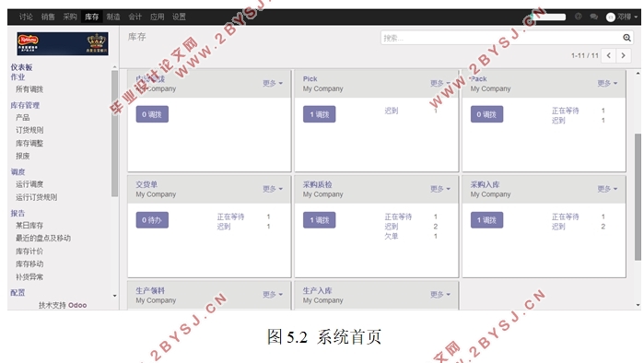This screenshot has width=644, height=363.
Task: Select 库存移动 in the sidebar
Action: point(29,264)
